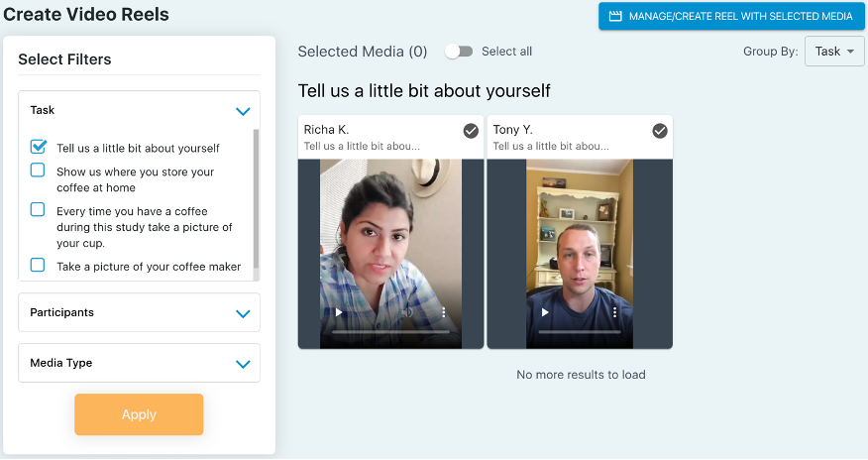The image size is (868, 460).
Task: Open more options on Richa K.'s video
Action: pyautogui.click(x=444, y=311)
